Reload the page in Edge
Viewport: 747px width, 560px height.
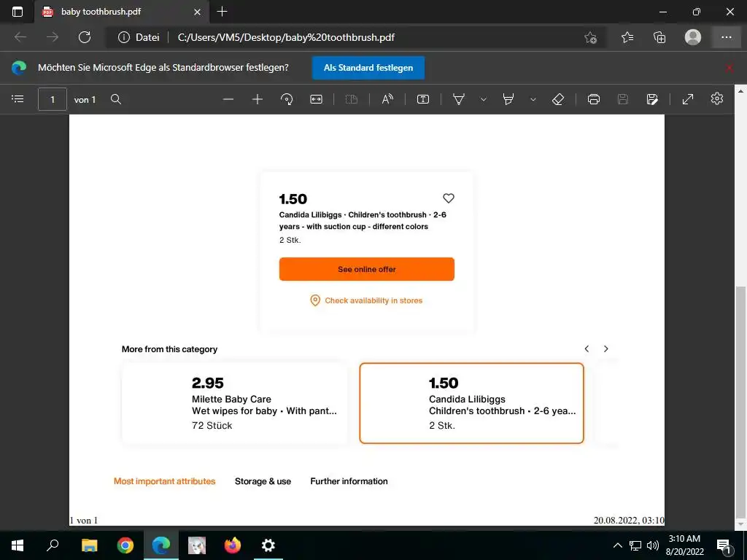(85, 37)
